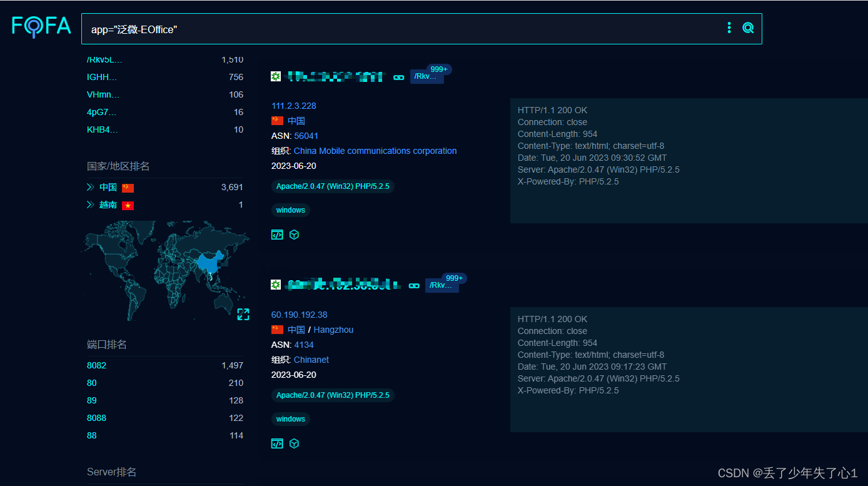Click the Apache/2.0.47 tag under 111.2.3.228
The height and width of the screenshot is (486, 868).
tap(333, 186)
